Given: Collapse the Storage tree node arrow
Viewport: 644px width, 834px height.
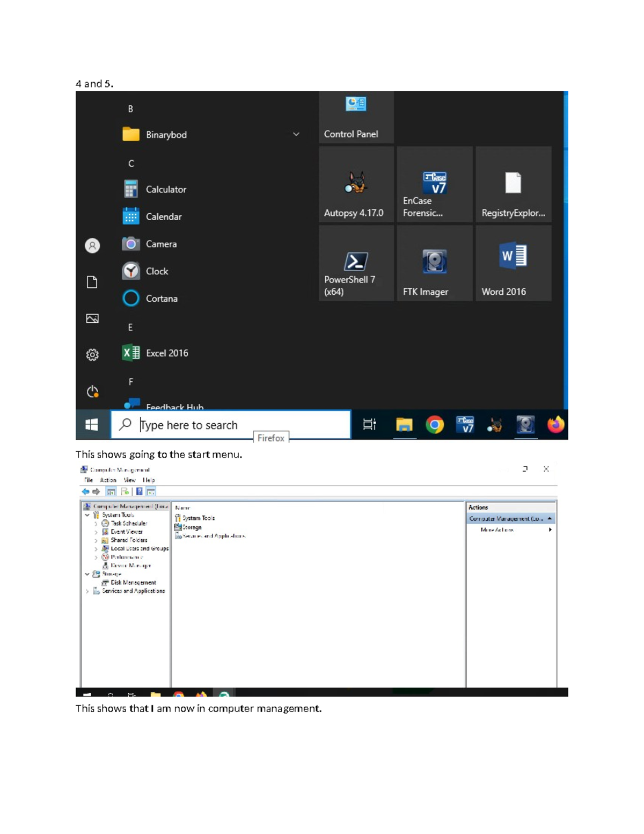Looking at the screenshot, I should coord(87,574).
